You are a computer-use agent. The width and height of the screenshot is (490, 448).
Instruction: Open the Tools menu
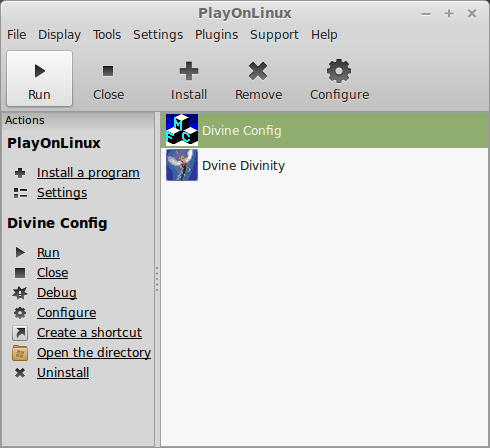107,35
